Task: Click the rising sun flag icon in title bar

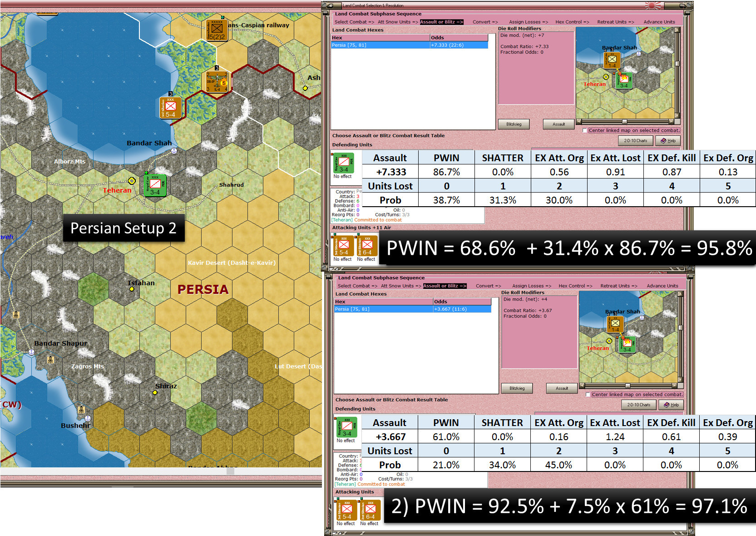Action: (653, 5)
